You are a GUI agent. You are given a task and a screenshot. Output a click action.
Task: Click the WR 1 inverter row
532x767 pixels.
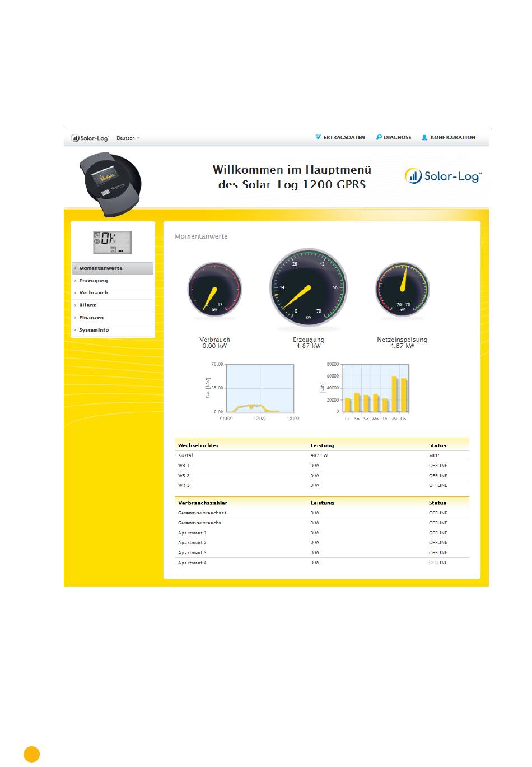coord(322,466)
